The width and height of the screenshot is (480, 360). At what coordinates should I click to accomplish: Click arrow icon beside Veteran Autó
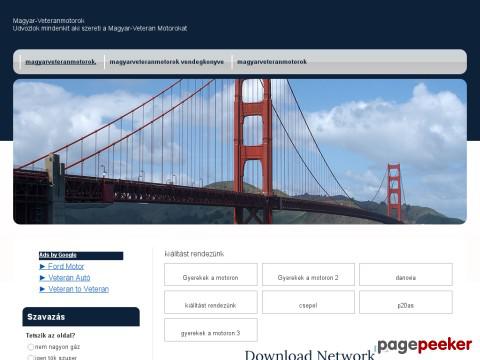43,278
